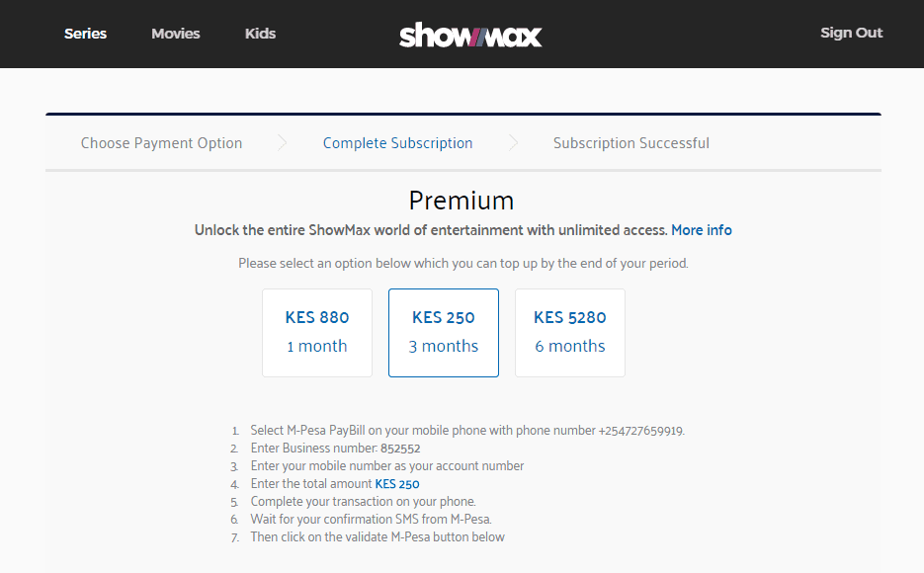The image size is (924, 573).
Task: Open the More info link
Action: (x=702, y=230)
